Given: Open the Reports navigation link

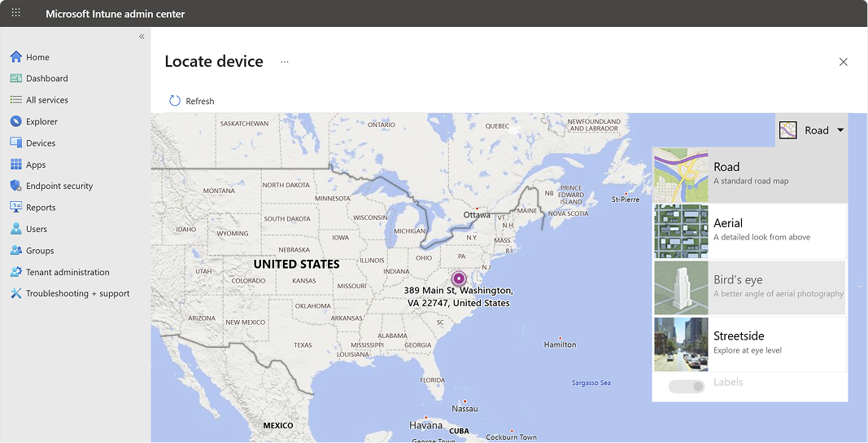Looking at the screenshot, I should (41, 208).
